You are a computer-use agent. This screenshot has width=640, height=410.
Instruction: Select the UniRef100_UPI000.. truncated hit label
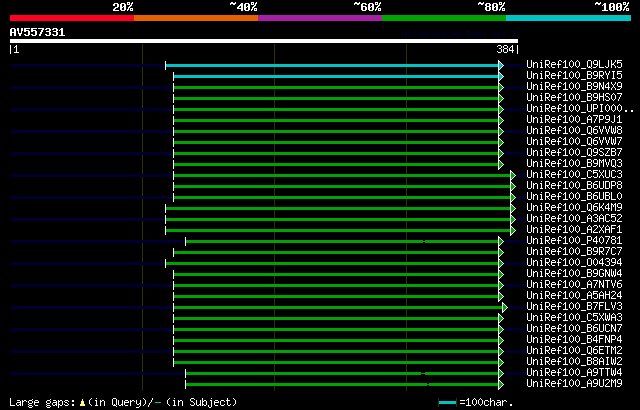(580, 109)
